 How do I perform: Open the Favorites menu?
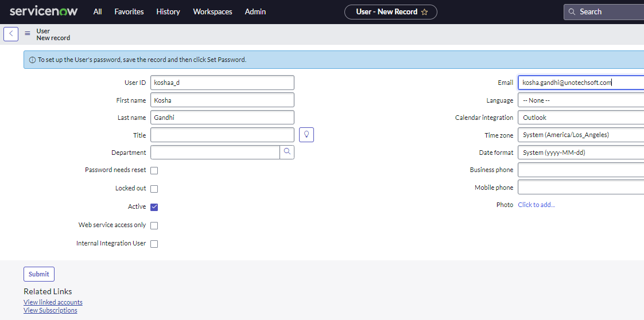pyautogui.click(x=129, y=12)
